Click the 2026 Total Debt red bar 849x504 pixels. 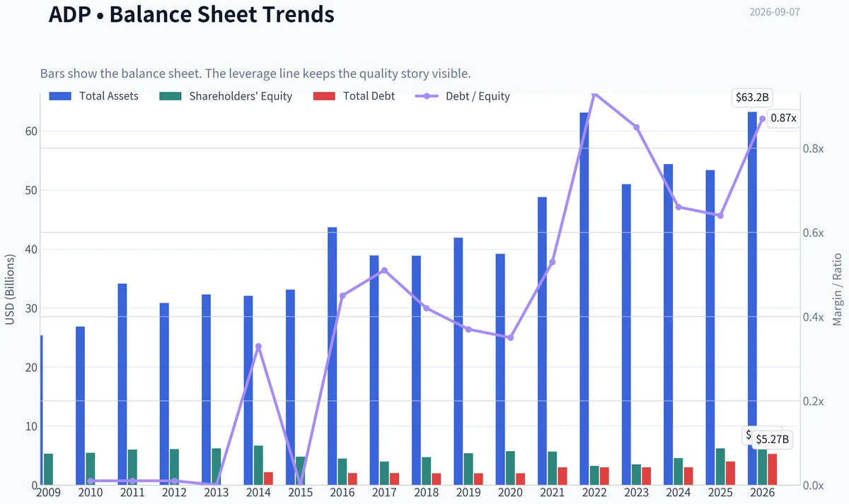tap(773, 469)
